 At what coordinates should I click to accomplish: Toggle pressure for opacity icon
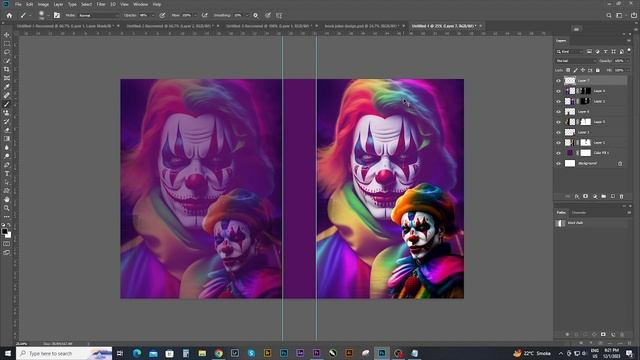(162, 16)
